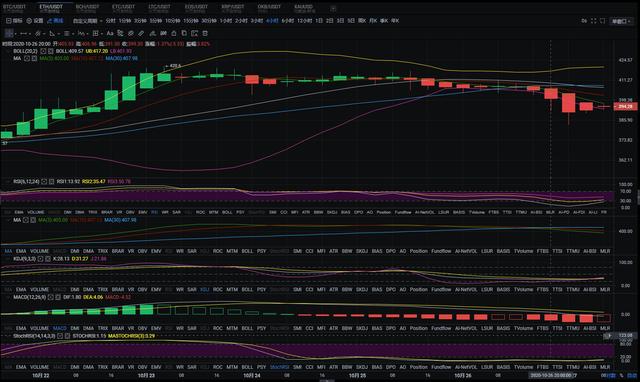Activate the 画线 drawing tools button
The width and height of the screenshot is (640, 382).
[x=56, y=20]
